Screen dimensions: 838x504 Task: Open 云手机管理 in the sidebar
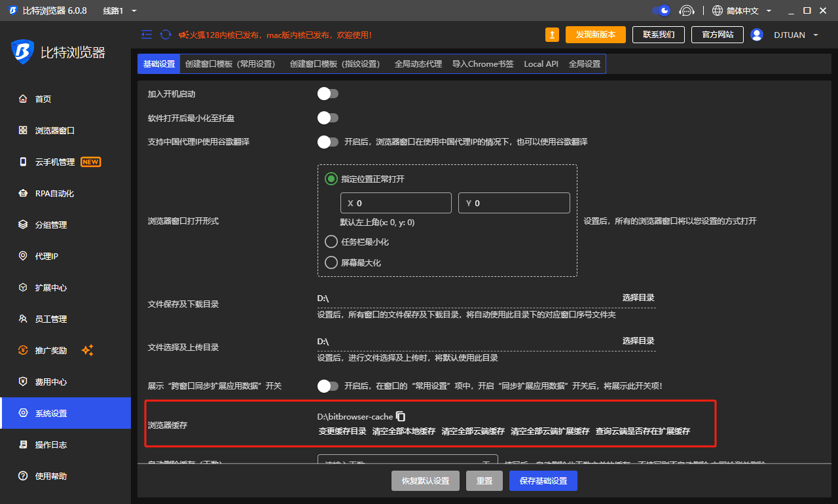click(x=56, y=162)
